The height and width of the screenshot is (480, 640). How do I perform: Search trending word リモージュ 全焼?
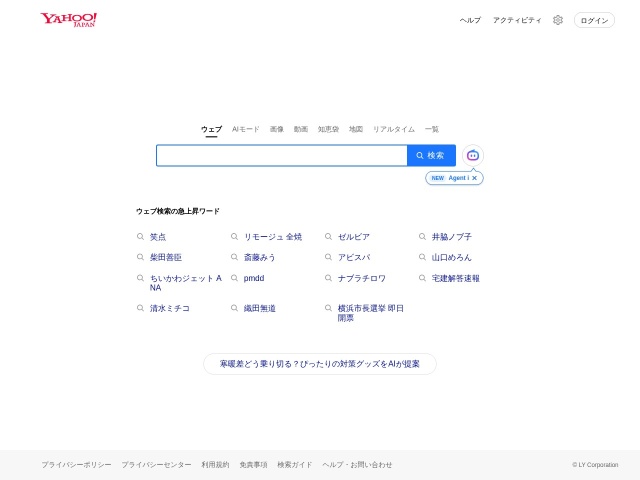(273, 237)
